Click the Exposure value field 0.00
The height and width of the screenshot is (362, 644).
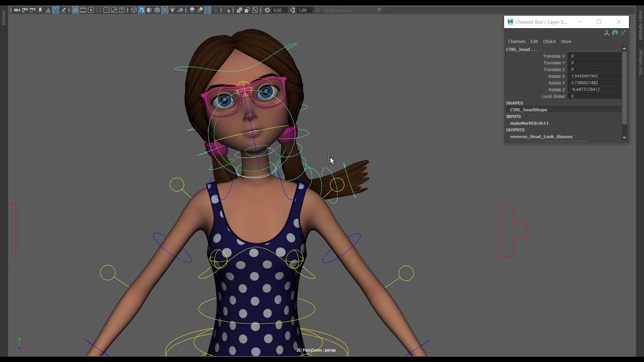click(279, 10)
